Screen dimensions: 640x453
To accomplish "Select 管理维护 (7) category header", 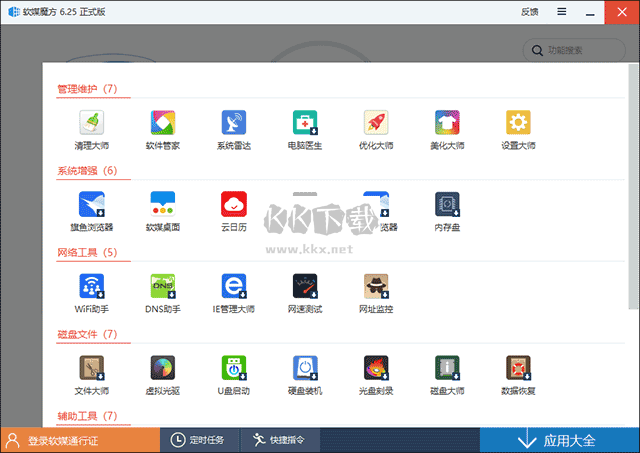I will pos(87,89).
